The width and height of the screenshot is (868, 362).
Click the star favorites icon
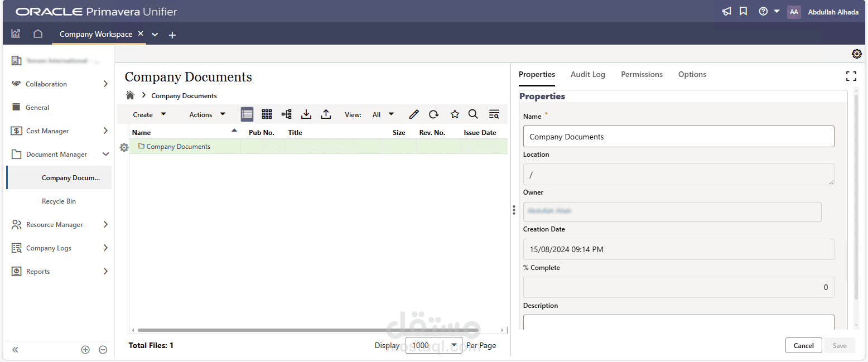pyautogui.click(x=455, y=114)
